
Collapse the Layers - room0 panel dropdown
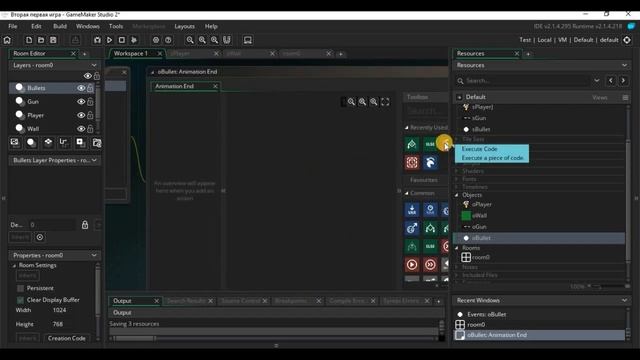tap(94, 65)
